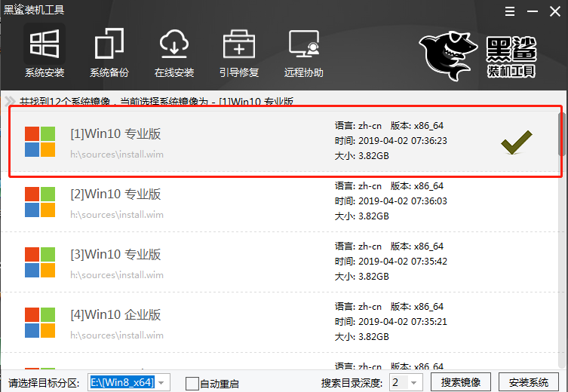Click the double-arrow icon before the status text

(x=10, y=101)
